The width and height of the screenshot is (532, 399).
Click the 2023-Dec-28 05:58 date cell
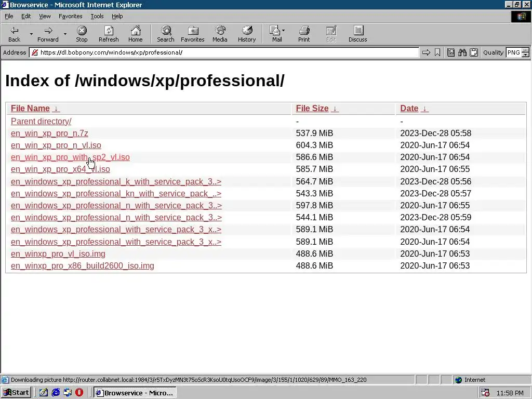point(436,134)
